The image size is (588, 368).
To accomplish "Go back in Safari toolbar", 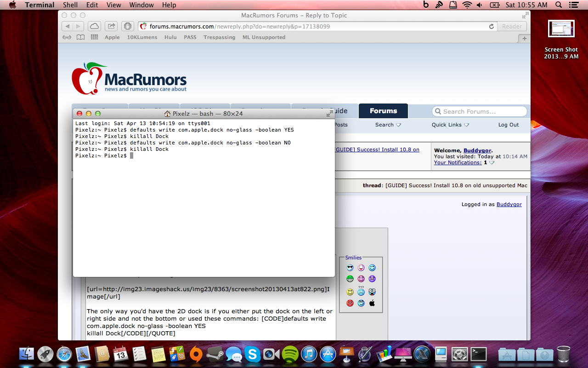I will coord(68,26).
